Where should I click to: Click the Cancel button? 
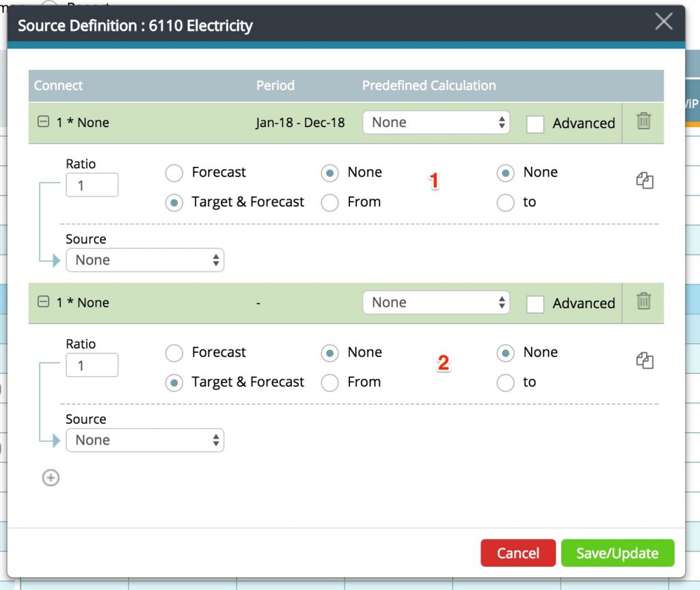click(x=517, y=553)
